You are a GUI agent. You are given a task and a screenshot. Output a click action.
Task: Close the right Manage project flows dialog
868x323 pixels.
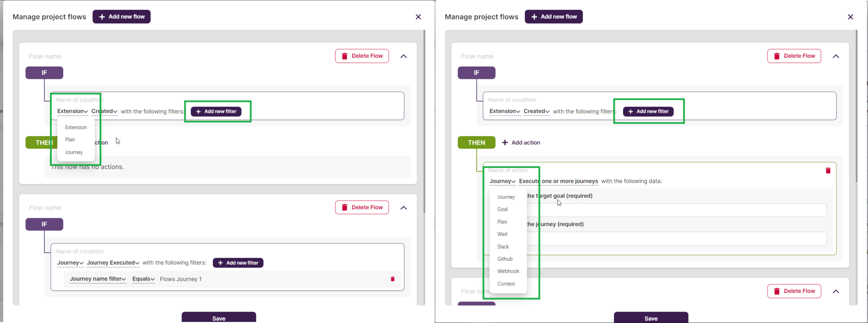pos(850,17)
